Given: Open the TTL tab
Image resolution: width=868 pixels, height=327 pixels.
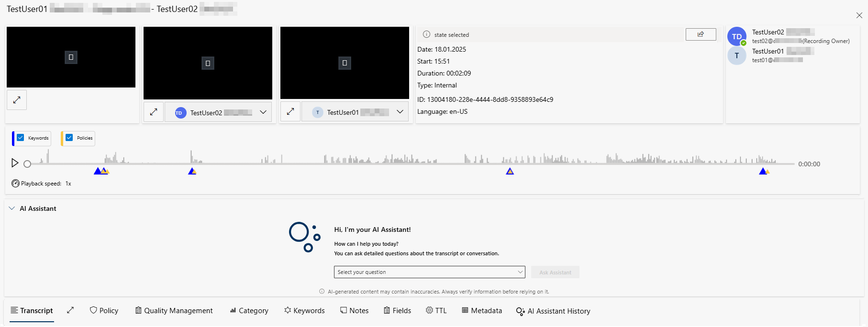Looking at the screenshot, I should [x=436, y=311].
